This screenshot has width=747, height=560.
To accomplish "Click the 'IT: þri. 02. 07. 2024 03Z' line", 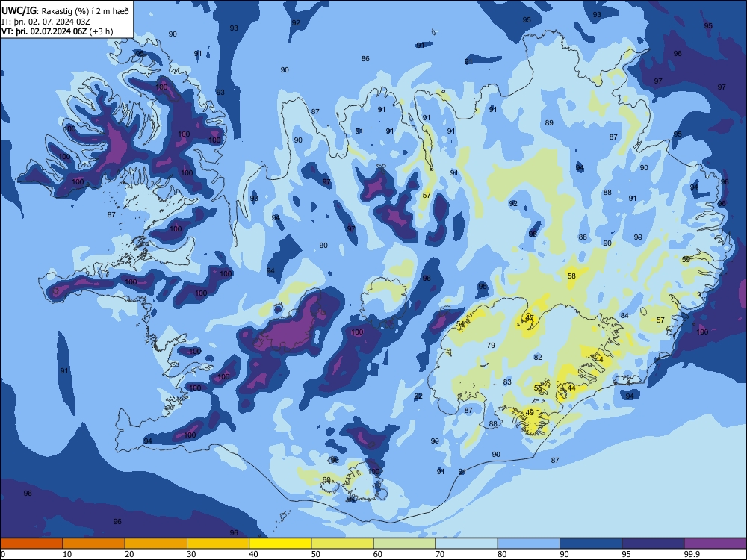I will click(x=46, y=22).
